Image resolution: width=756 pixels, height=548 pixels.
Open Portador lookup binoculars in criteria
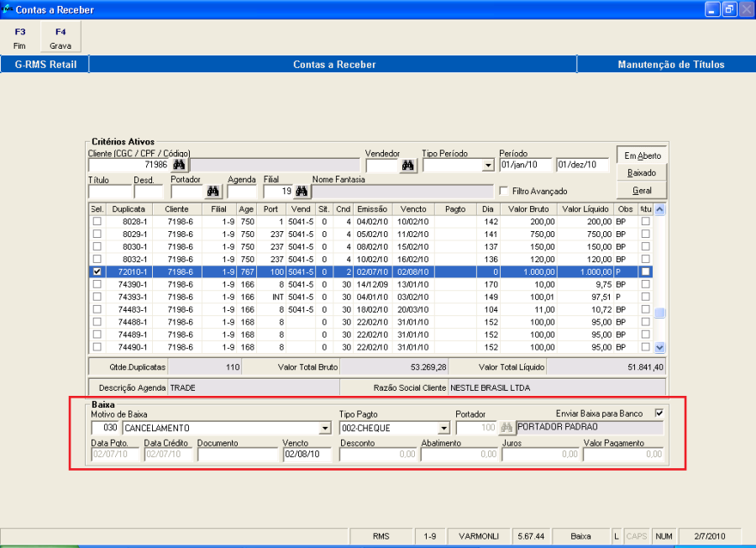point(213,192)
